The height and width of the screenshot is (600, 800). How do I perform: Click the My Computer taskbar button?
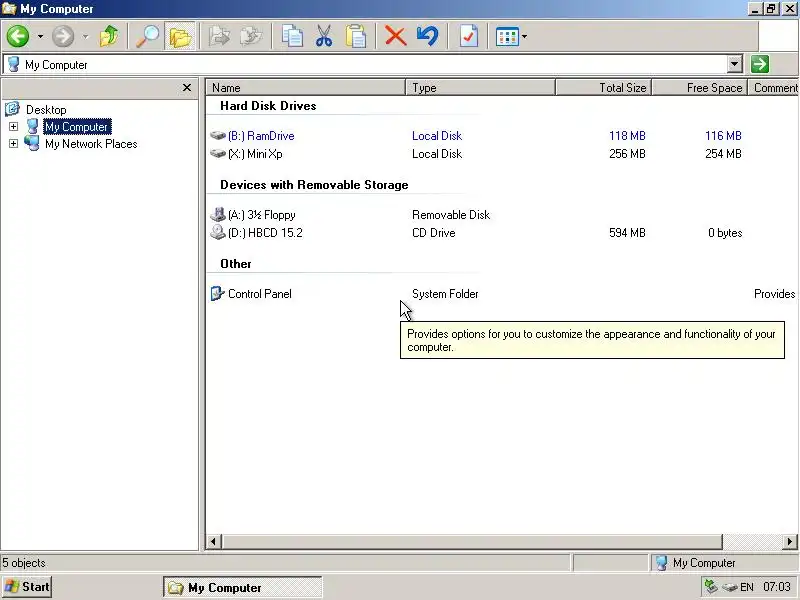[243, 587]
